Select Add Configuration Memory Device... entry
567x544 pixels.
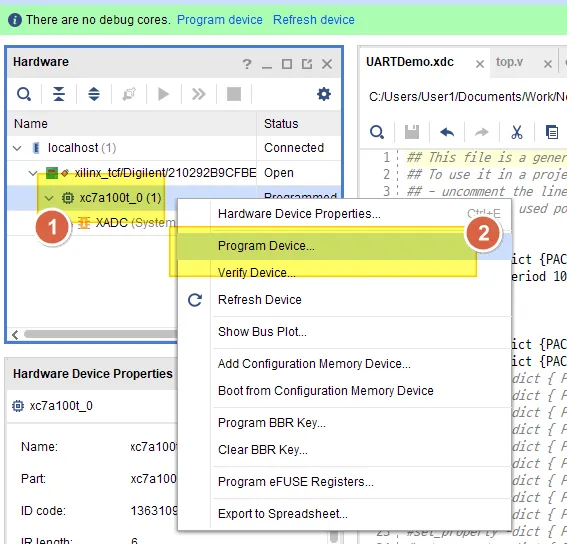[314, 364]
